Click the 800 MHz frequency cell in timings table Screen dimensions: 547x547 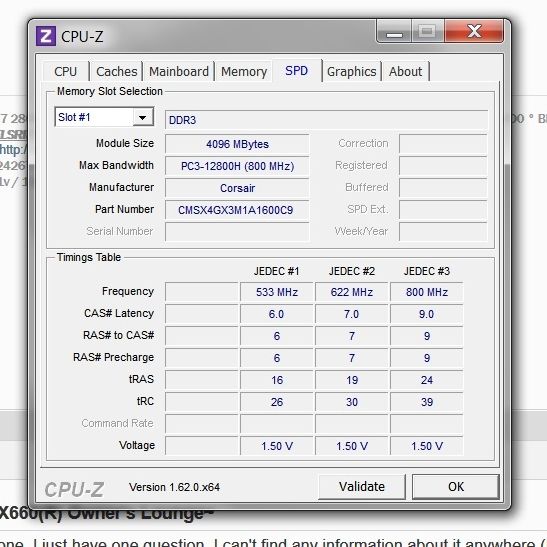[x=427, y=292]
